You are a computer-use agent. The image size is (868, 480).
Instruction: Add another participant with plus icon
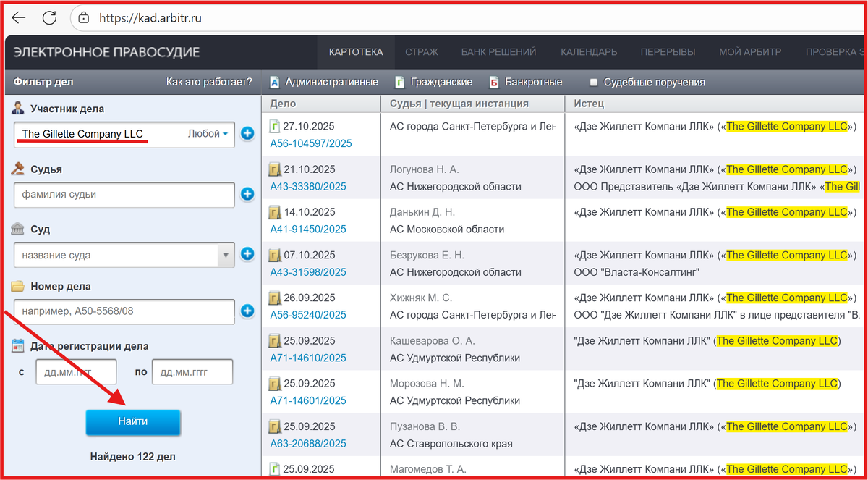247,134
